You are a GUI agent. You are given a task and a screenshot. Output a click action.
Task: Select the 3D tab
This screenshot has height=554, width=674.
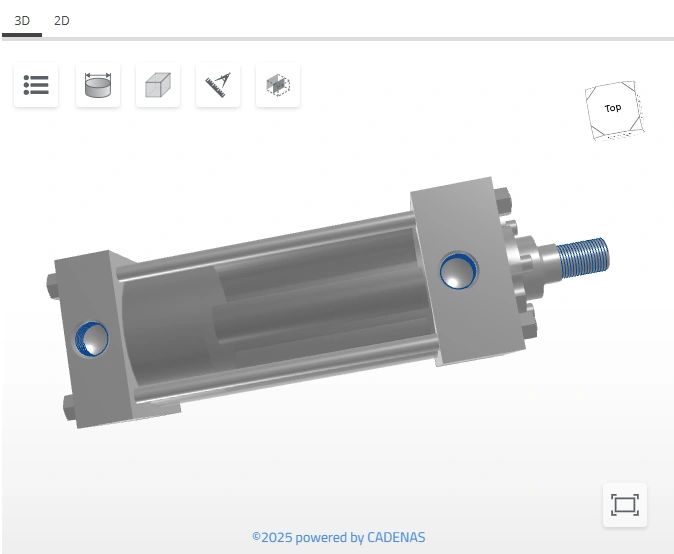coord(22,20)
